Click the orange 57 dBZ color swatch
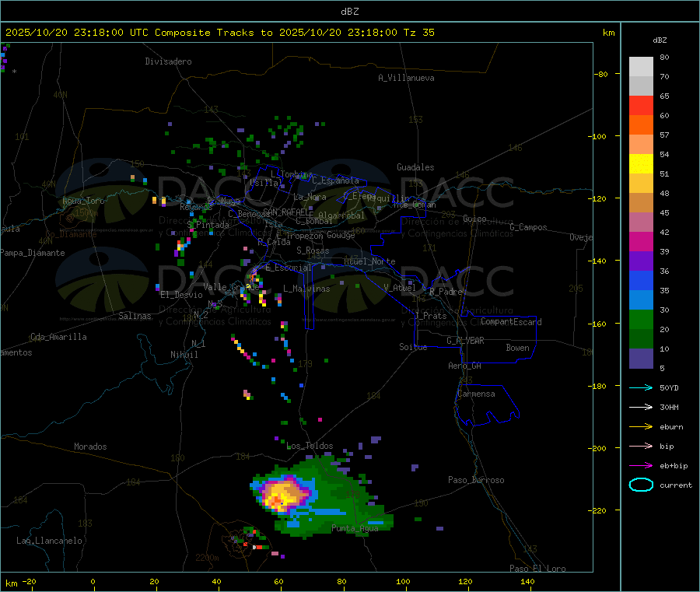This screenshot has height=592, width=700. (x=641, y=125)
